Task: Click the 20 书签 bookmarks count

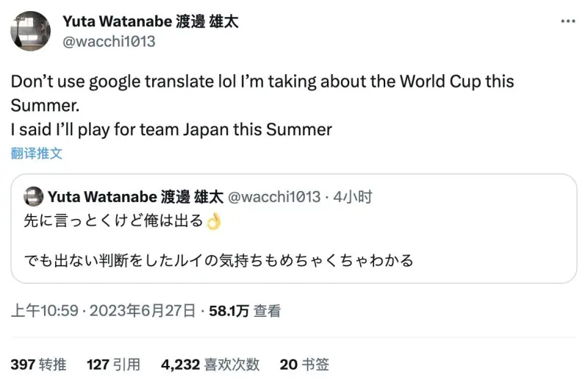Action: tap(304, 364)
